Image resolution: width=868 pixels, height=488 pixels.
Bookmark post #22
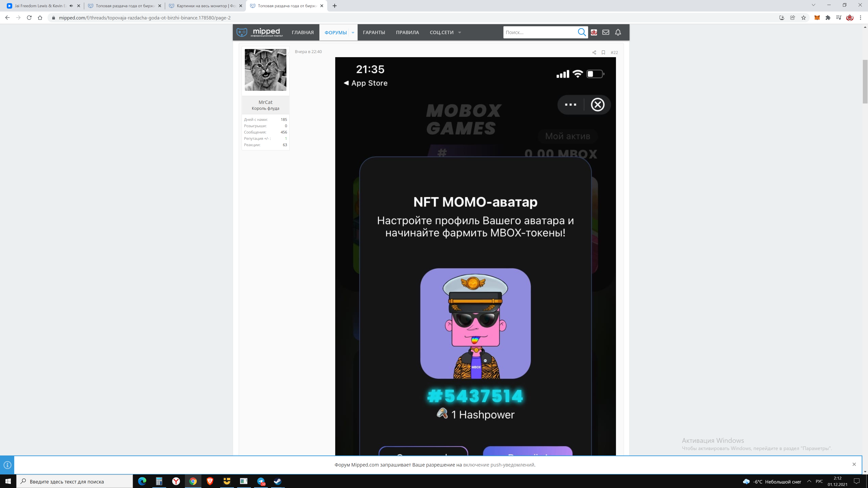[x=604, y=53]
